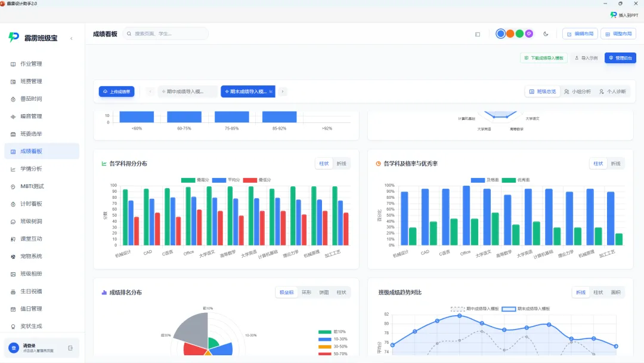Open 计时看板 in the sidebar
The width and height of the screenshot is (644, 363).
tap(42, 204)
